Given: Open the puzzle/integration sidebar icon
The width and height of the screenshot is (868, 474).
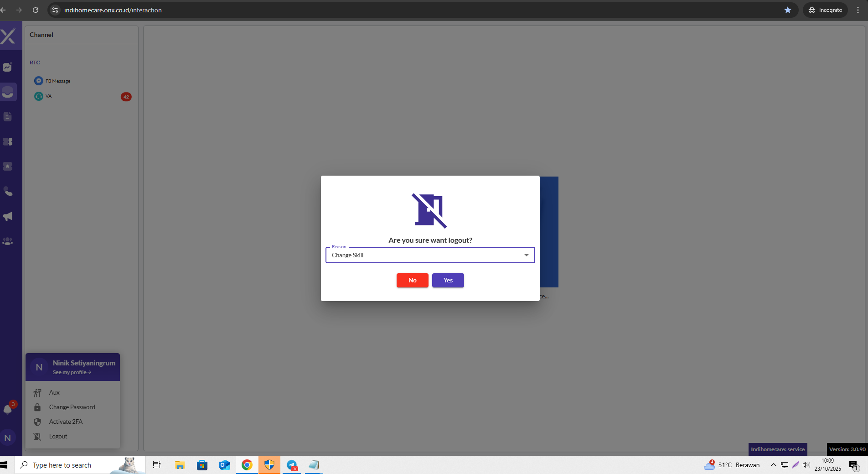Looking at the screenshot, I should click(x=8, y=142).
